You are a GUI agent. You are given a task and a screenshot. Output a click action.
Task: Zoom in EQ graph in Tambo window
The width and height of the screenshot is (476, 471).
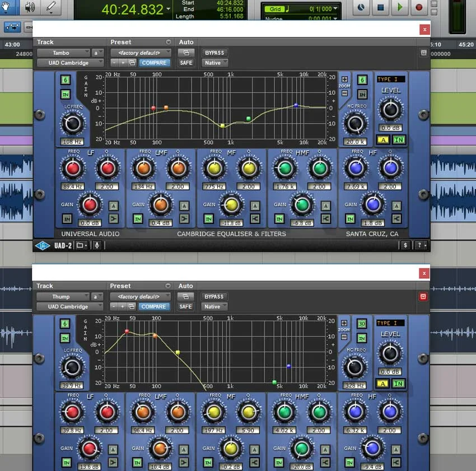[x=344, y=80]
